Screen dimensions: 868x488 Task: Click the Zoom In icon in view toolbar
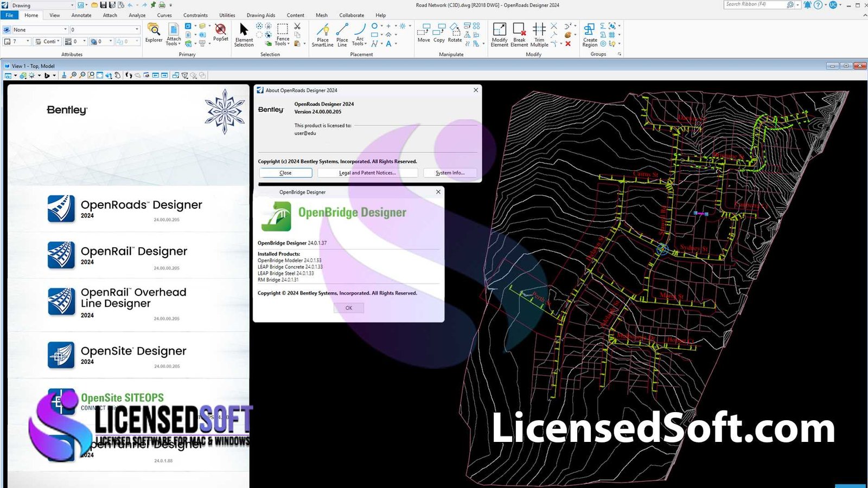click(73, 75)
